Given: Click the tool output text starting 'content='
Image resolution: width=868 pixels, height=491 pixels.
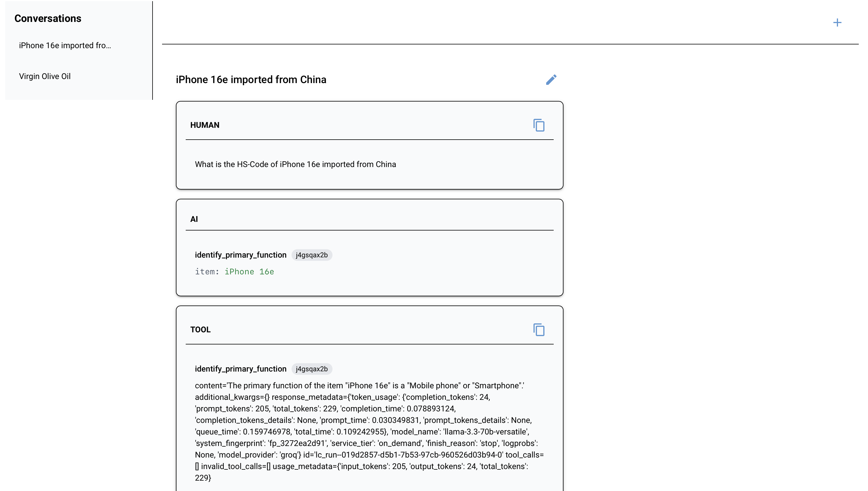Looking at the screenshot, I should pos(369,432).
